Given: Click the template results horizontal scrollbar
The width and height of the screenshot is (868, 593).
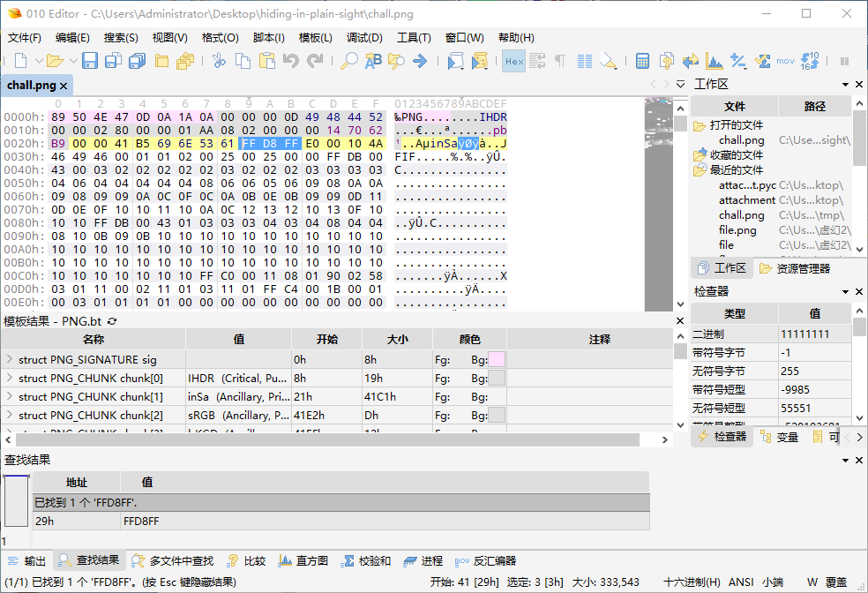Looking at the screenshot, I should pyautogui.click(x=328, y=439).
